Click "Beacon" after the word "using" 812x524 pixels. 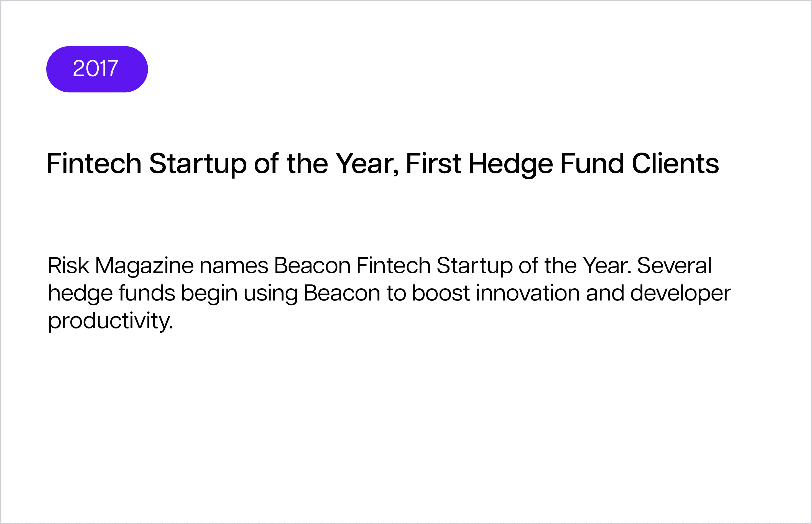point(342,293)
